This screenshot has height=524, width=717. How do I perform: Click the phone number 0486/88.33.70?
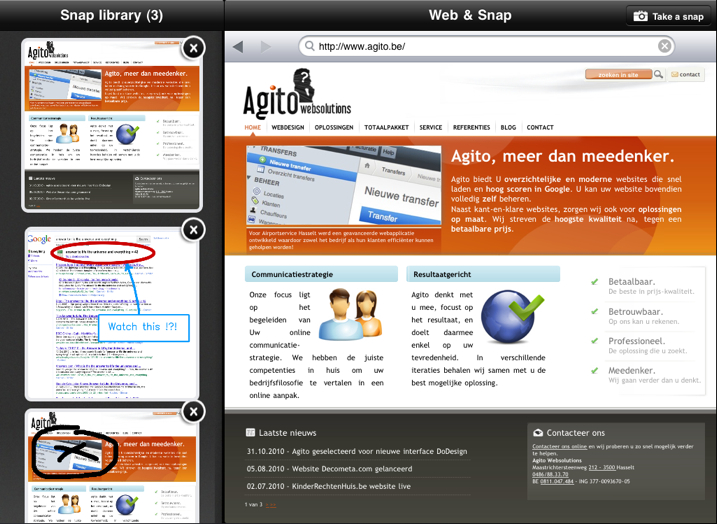pos(550,475)
